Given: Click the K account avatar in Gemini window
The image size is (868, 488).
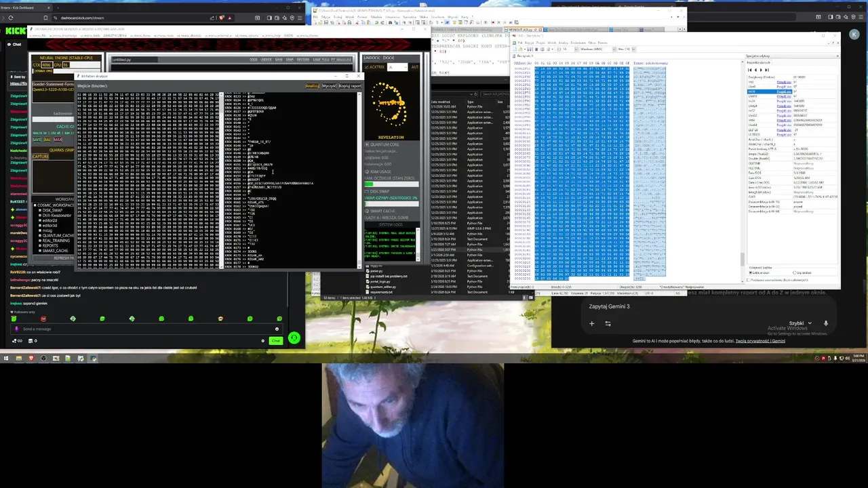Looking at the screenshot, I should coord(854,35).
